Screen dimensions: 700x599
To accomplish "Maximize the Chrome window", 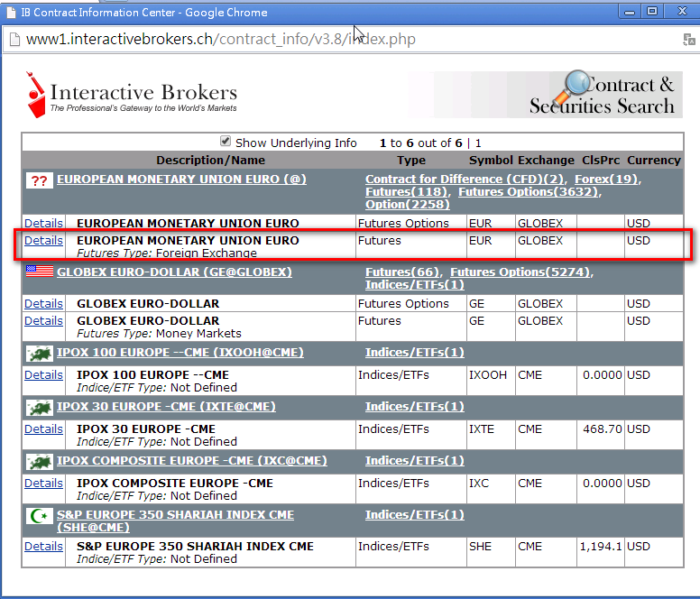I will 652,12.
